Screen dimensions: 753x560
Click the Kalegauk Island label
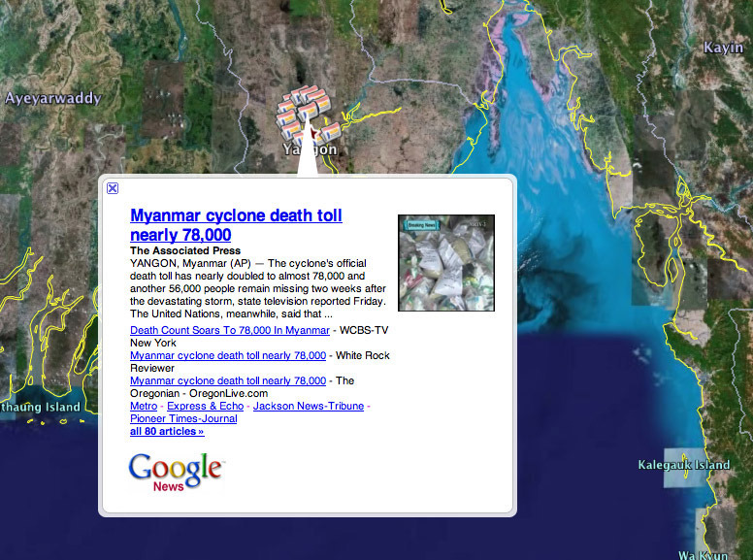coord(684,465)
